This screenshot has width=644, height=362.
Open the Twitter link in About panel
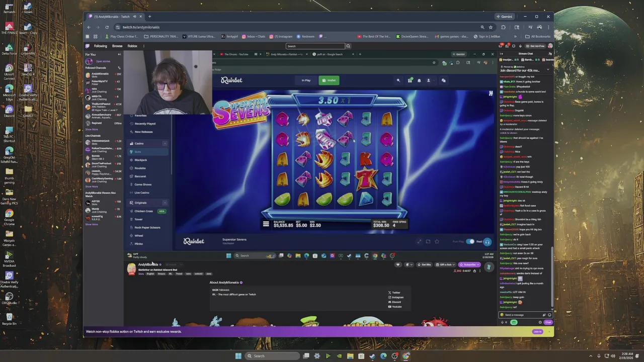pyautogui.click(x=394, y=293)
